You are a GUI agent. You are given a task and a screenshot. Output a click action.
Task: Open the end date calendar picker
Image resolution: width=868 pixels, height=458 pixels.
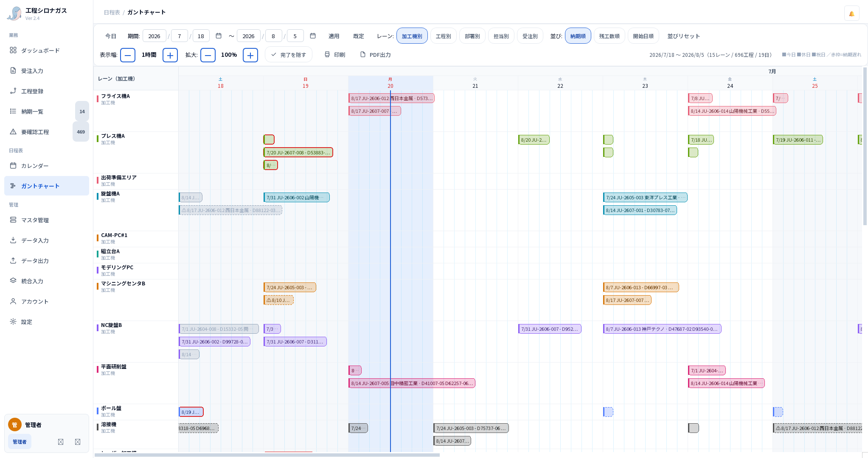(313, 36)
